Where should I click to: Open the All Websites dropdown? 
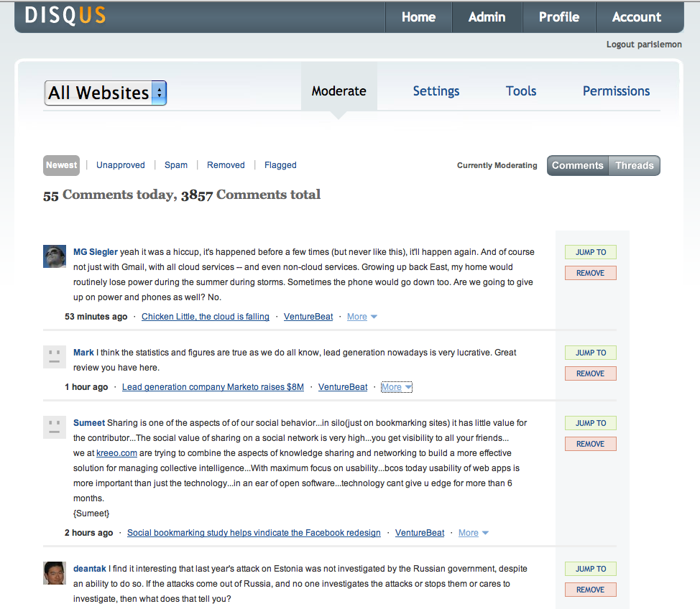click(106, 93)
